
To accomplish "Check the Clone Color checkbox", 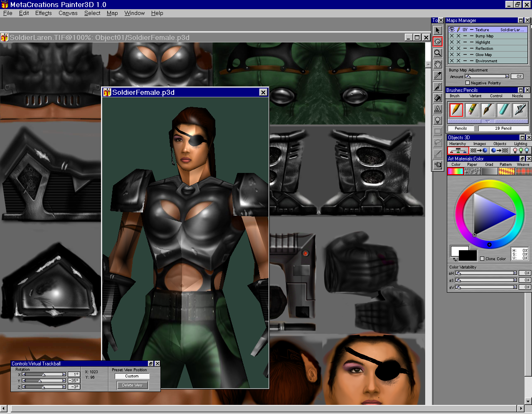I will [x=482, y=259].
